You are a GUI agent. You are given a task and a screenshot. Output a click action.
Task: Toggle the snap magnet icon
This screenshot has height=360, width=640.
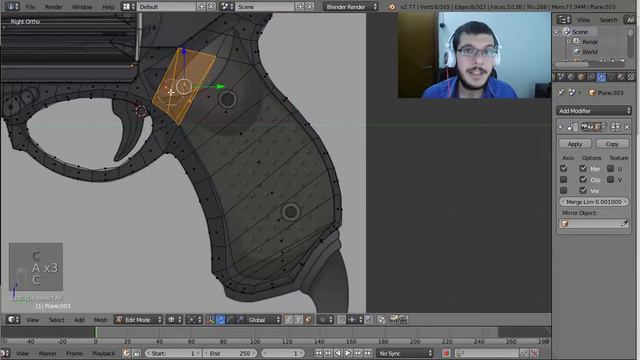pyautogui.click(x=342, y=320)
